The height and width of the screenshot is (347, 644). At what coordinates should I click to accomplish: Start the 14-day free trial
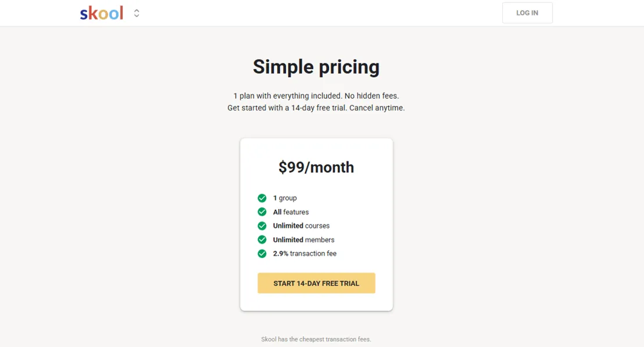316,283
